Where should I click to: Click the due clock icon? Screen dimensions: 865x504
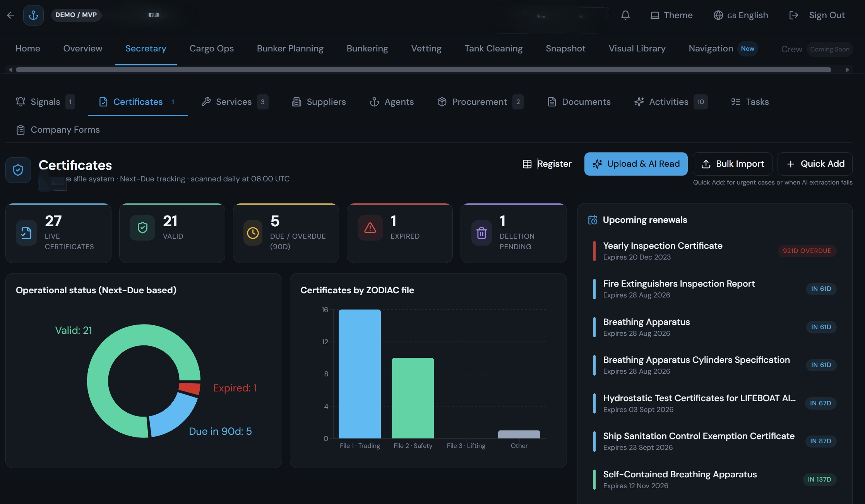click(x=253, y=233)
